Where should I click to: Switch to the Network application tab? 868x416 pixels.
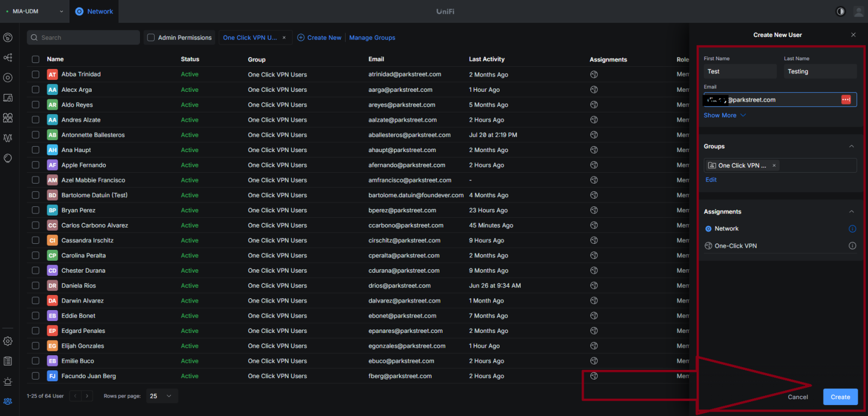pyautogui.click(x=94, y=11)
